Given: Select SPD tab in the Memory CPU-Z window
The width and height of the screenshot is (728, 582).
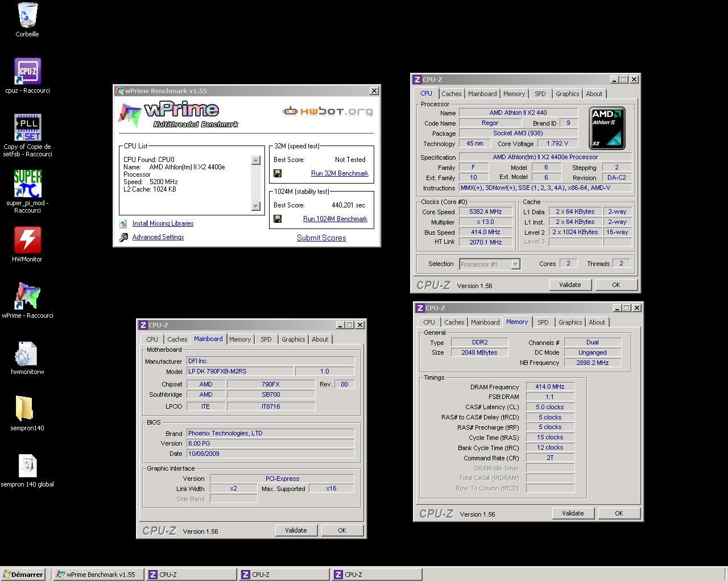Looking at the screenshot, I should [543, 322].
